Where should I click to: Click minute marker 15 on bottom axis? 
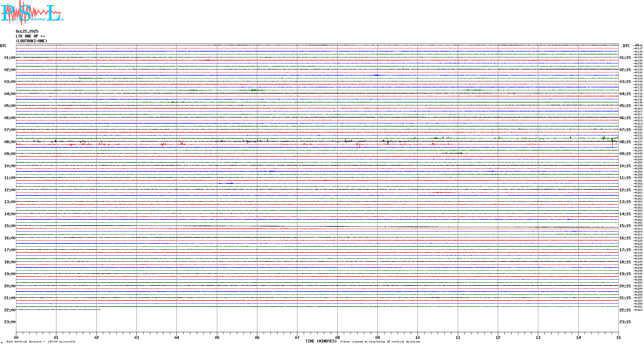pos(618,337)
